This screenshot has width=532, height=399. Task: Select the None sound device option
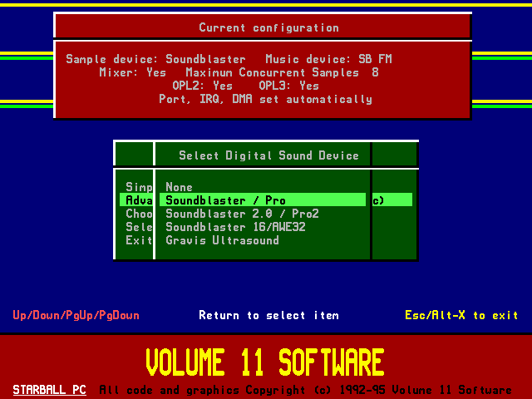click(x=179, y=187)
